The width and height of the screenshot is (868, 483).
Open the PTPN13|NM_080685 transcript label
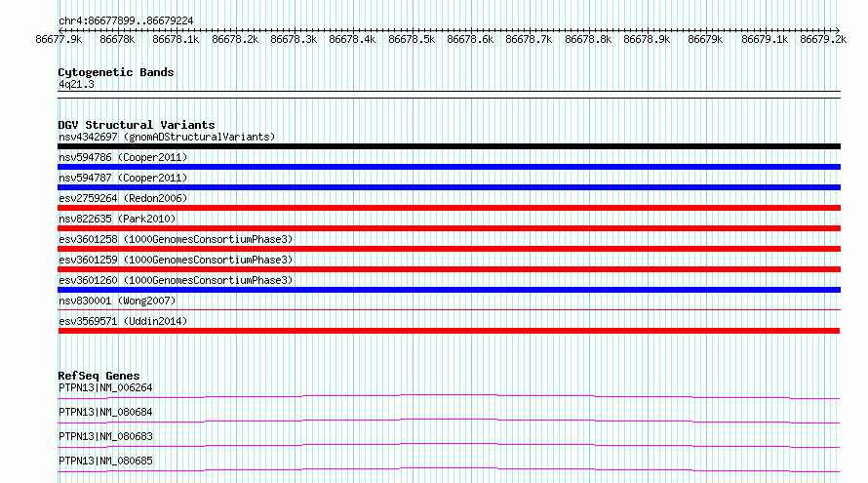pyautogui.click(x=105, y=461)
